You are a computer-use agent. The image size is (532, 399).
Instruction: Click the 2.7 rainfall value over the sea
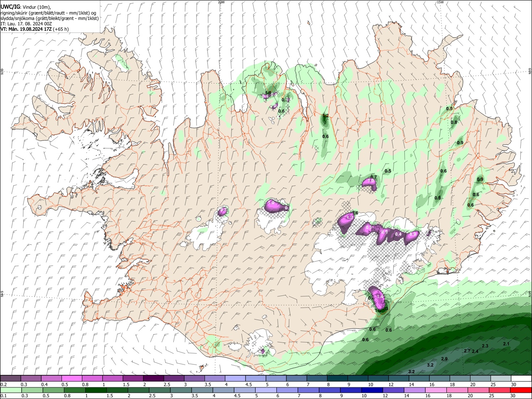pyautogui.click(x=467, y=351)
